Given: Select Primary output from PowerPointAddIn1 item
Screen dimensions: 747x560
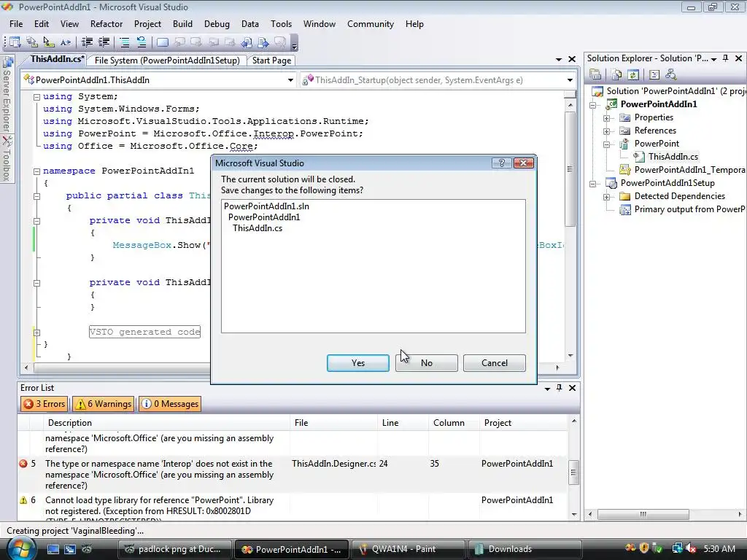Looking at the screenshot, I should pyautogui.click(x=689, y=209).
